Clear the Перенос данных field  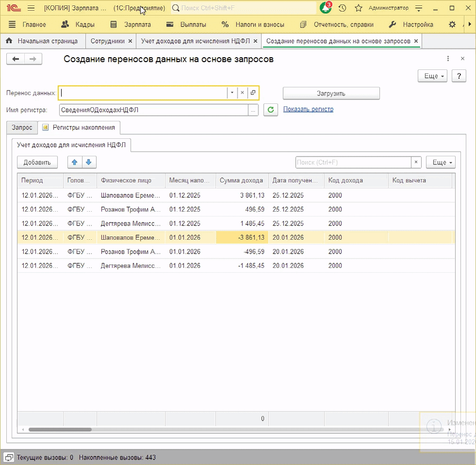[x=242, y=93]
